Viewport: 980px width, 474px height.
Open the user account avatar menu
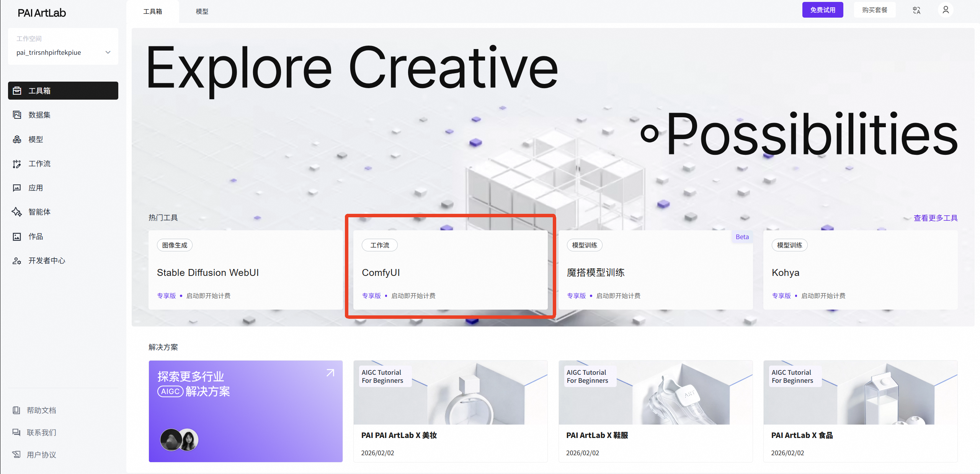946,10
